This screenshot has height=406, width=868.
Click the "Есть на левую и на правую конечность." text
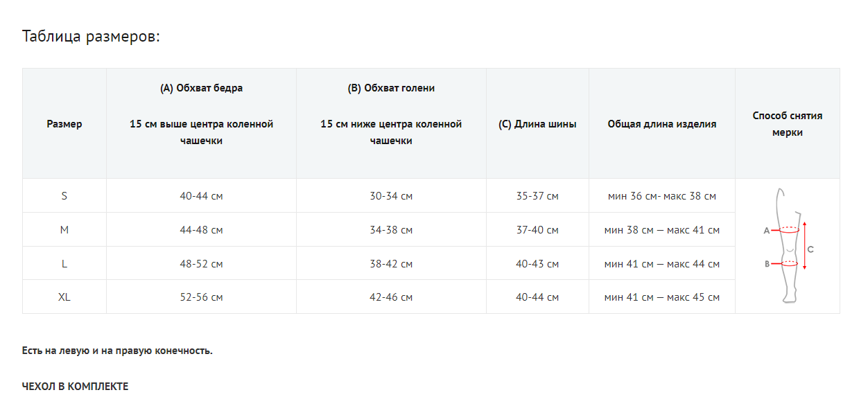pos(117,351)
